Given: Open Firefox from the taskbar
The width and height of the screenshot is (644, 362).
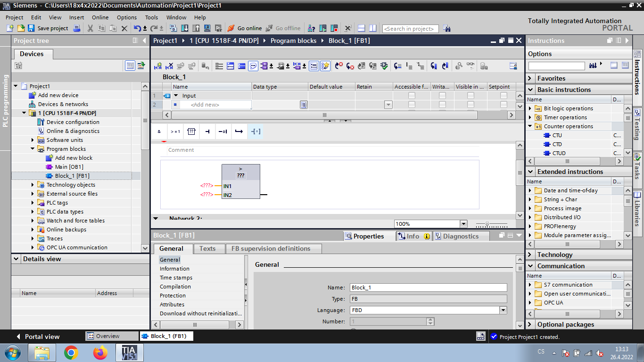Looking at the screenshot, I should point(100,353).
